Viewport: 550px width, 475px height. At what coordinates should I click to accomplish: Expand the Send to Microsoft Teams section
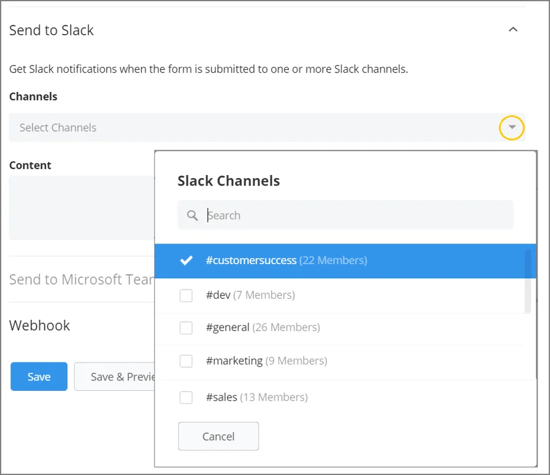click(x=81, y=280)
